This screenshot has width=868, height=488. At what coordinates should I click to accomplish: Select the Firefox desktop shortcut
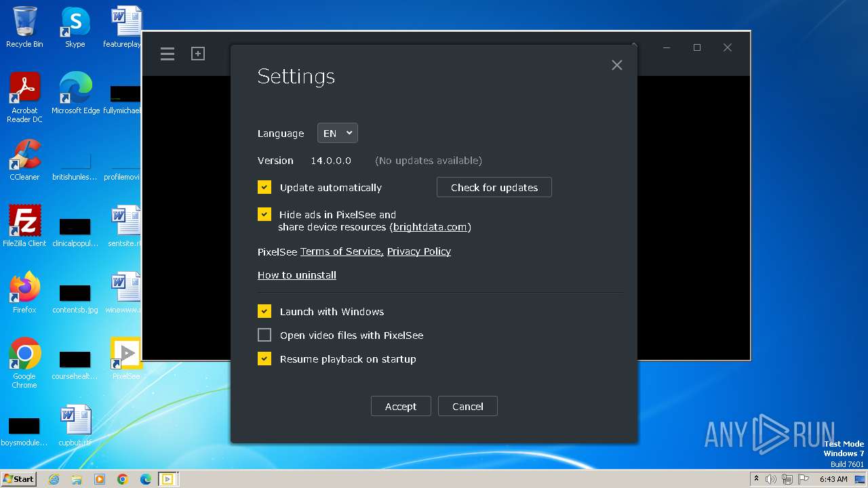(x=24, y=293)
